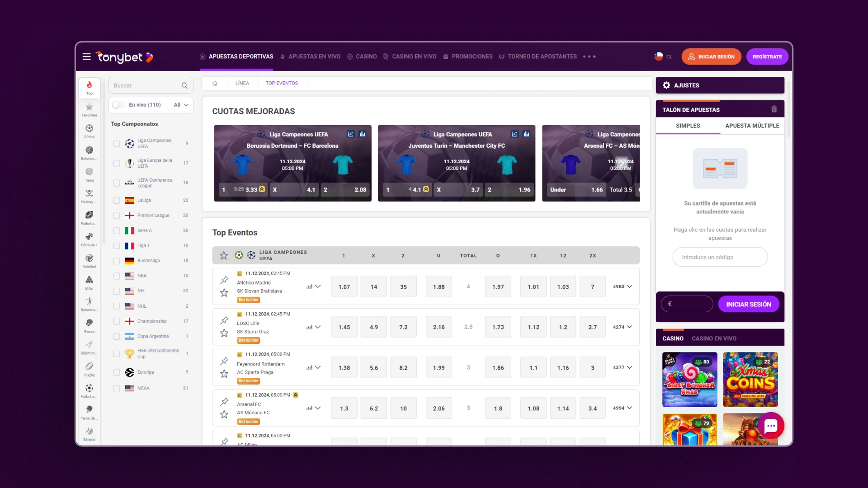868x488 pixels.
Task: Clear bet slip with trash icon
Action: click(774, 109)
